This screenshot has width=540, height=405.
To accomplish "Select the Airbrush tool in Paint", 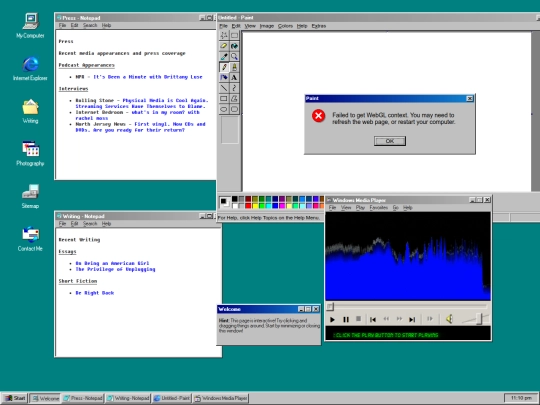I will [224, 77].
